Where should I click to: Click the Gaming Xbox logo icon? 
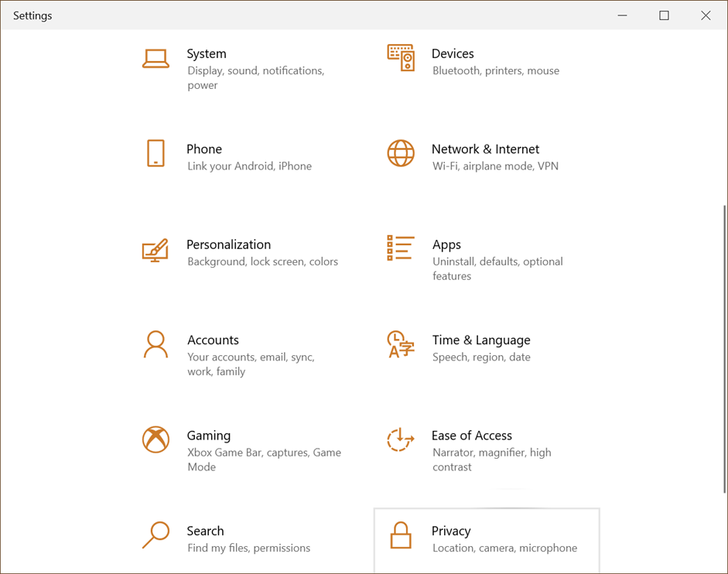[156, 439]
